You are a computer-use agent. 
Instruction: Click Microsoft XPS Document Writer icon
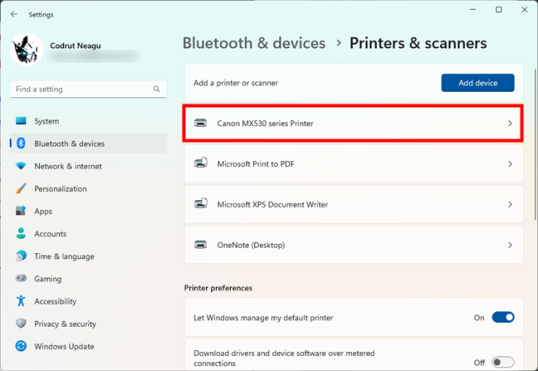pyautogui.click(x=201, y=203)
